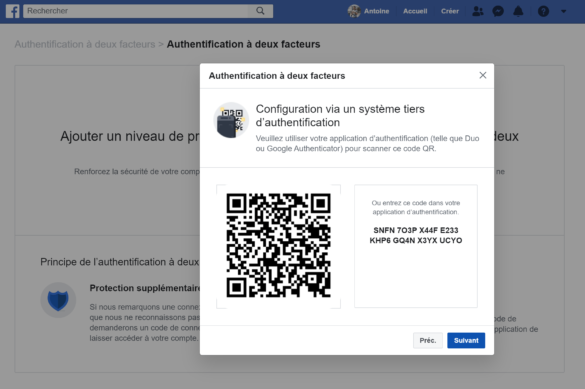Screen dimensions: 585x389
Task: Click the search magnifier icon
Action: click(x=260, y=11)
